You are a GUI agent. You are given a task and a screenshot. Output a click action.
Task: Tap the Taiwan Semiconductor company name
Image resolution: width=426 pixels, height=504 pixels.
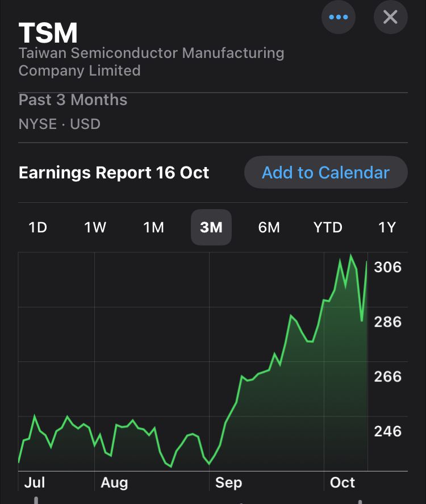pos(151,62)
